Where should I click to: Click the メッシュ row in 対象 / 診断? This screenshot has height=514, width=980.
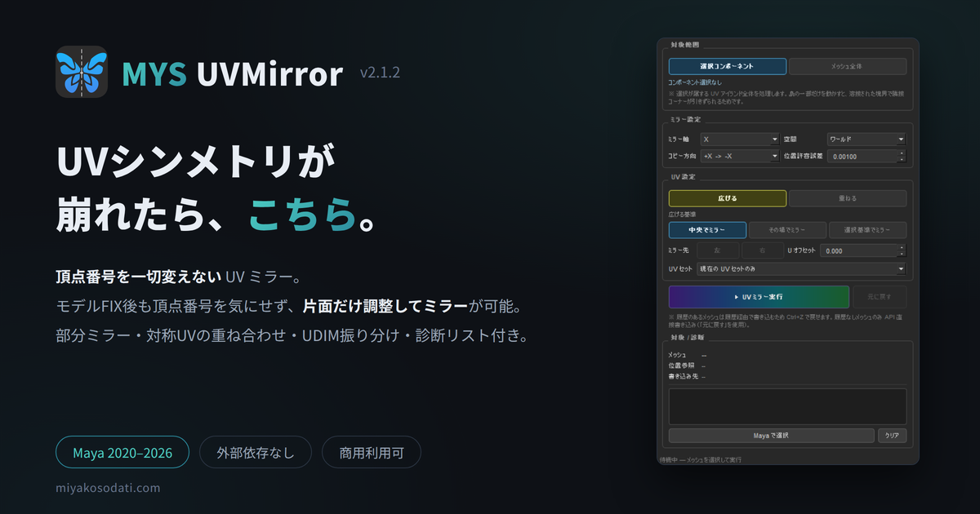tap(687, 355)
